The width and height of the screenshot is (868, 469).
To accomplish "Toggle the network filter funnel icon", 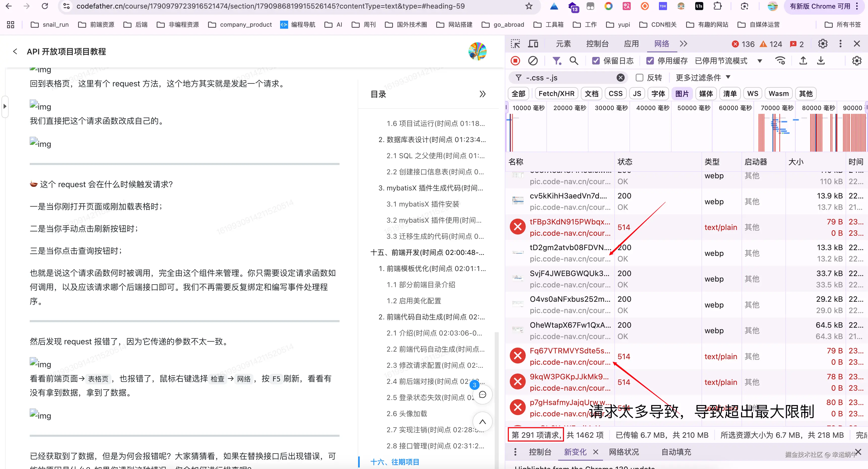I will tap(556, 61).
